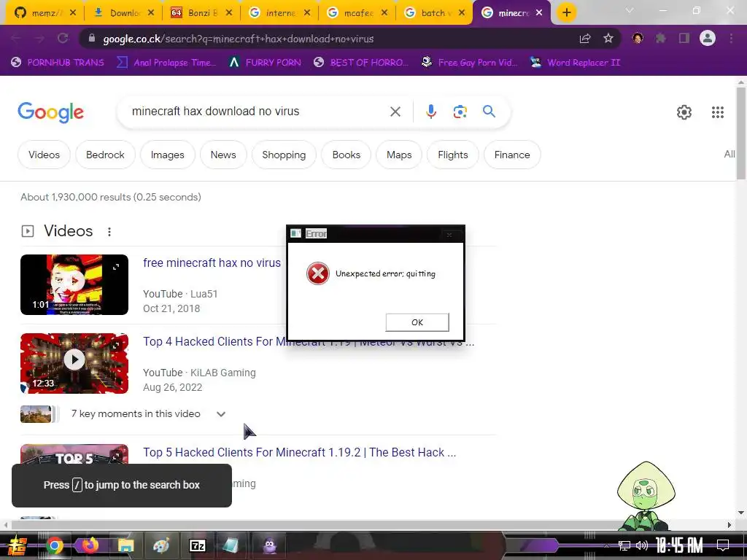This screenshot has height=560, width=747.
Task: Click the Google logo
Action: [50, 112]
